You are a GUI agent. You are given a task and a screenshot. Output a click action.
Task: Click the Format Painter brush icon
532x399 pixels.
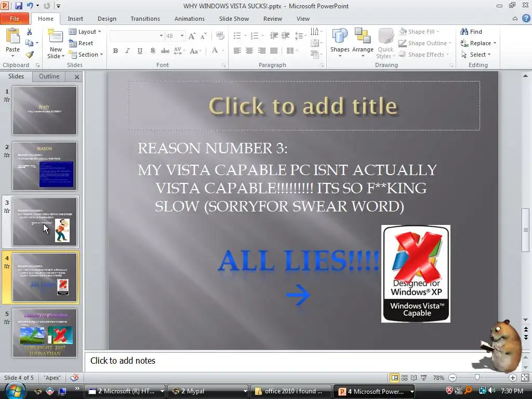coord(30,54)
